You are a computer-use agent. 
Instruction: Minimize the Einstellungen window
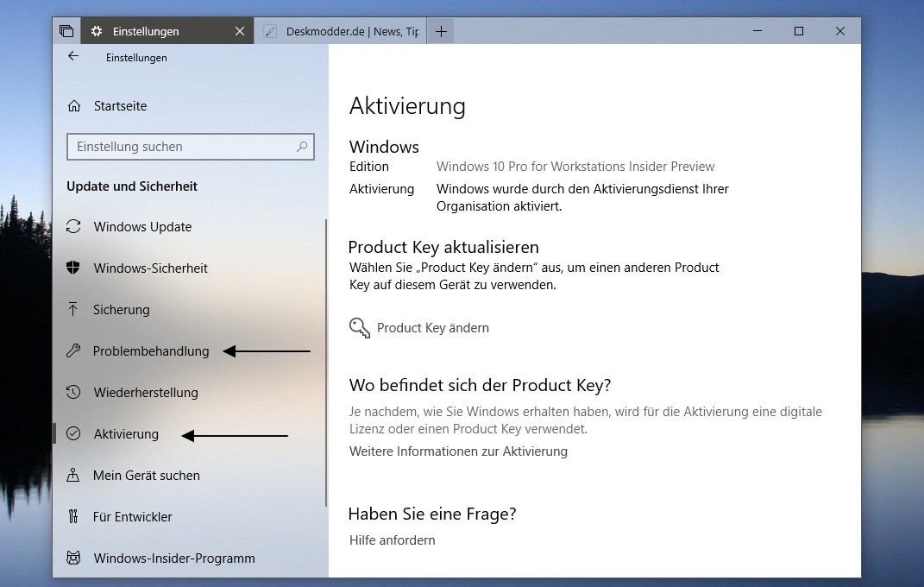[x=757, y=31]
